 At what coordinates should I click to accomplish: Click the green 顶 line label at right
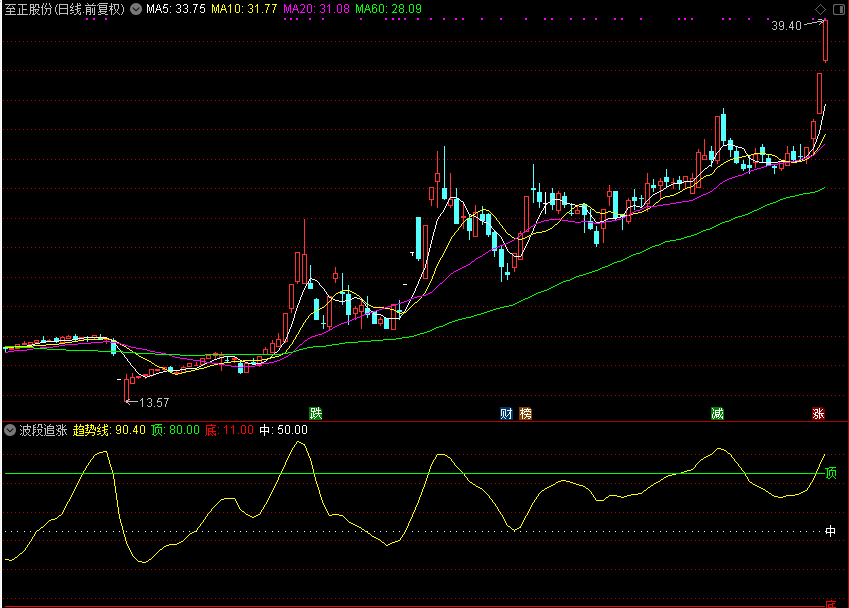831,473
